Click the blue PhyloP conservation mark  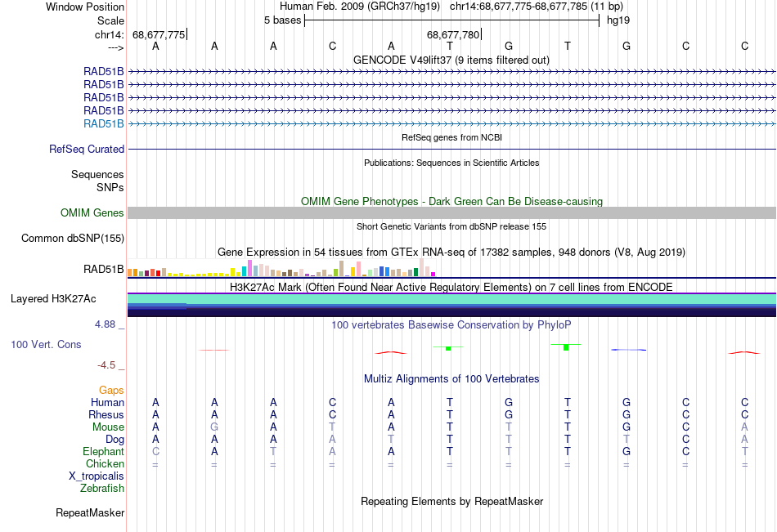pos(628,350)
